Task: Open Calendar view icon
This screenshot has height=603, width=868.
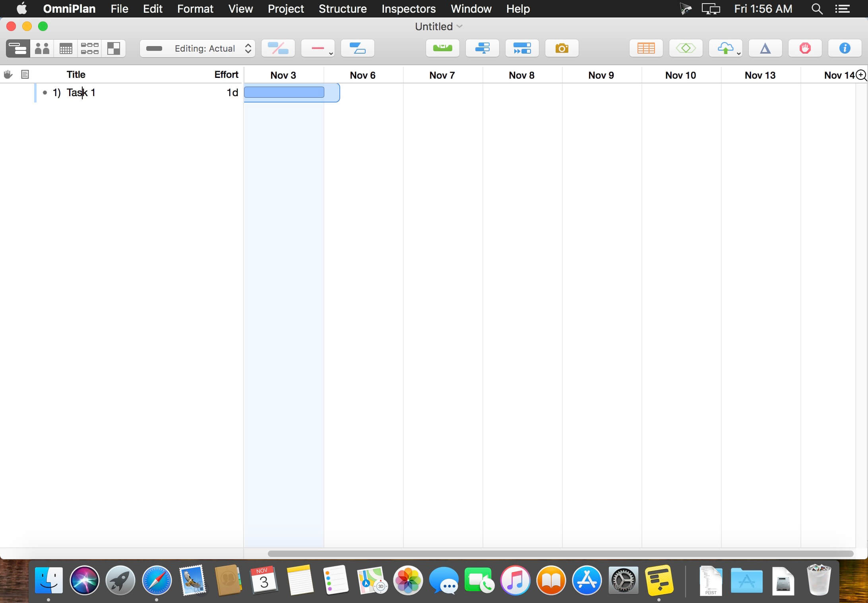Action: (66, 48)
